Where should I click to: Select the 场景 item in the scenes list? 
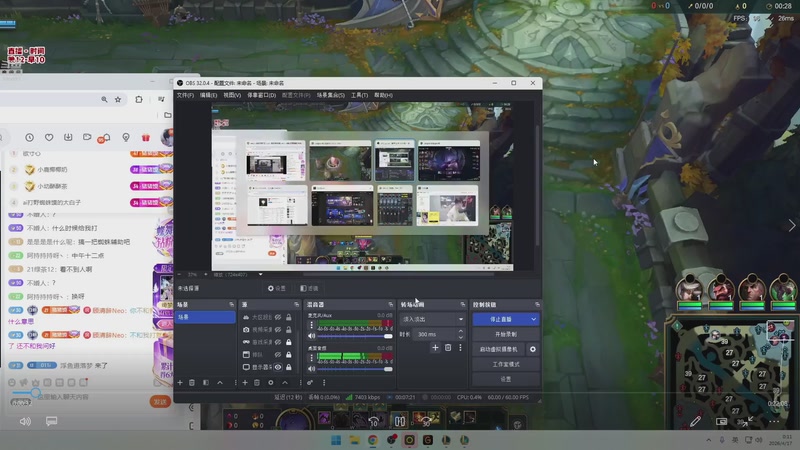click(x=205, y=317)
